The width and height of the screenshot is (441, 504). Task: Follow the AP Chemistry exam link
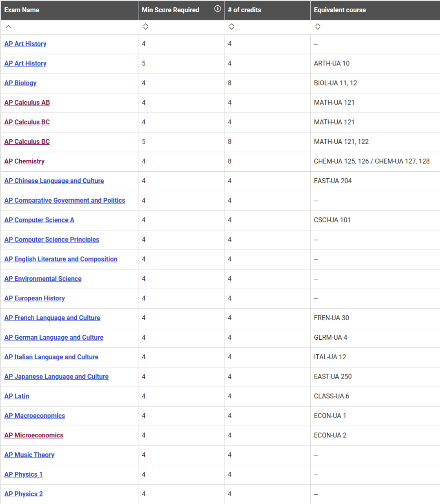point(24,161)
